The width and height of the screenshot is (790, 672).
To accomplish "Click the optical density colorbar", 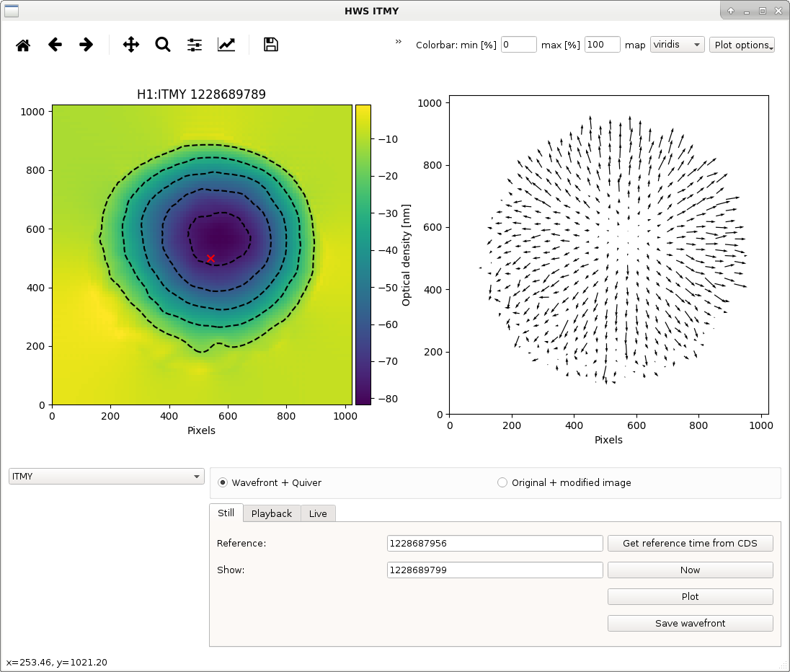I will pyautogui.click(x=363, y=255).
